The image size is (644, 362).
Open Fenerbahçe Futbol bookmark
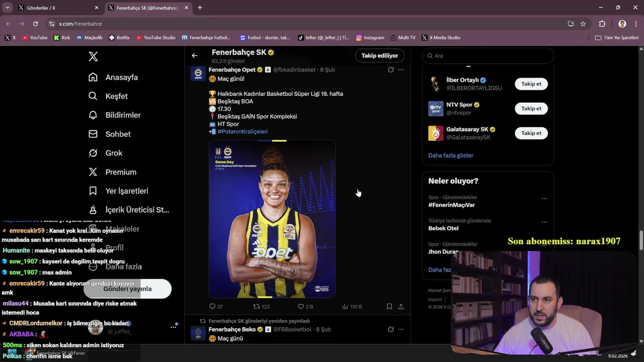coord(206,38)
